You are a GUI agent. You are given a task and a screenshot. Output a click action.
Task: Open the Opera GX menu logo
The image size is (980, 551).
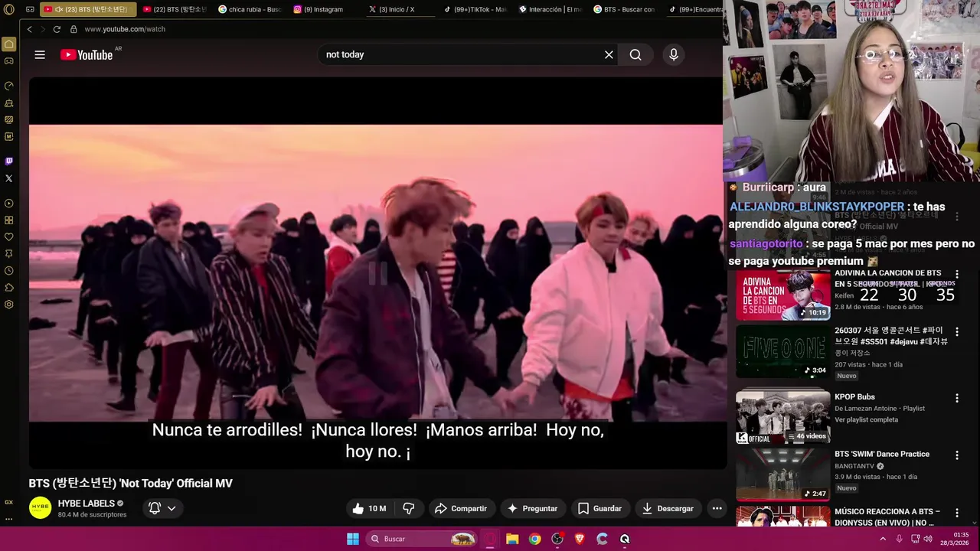9,9
